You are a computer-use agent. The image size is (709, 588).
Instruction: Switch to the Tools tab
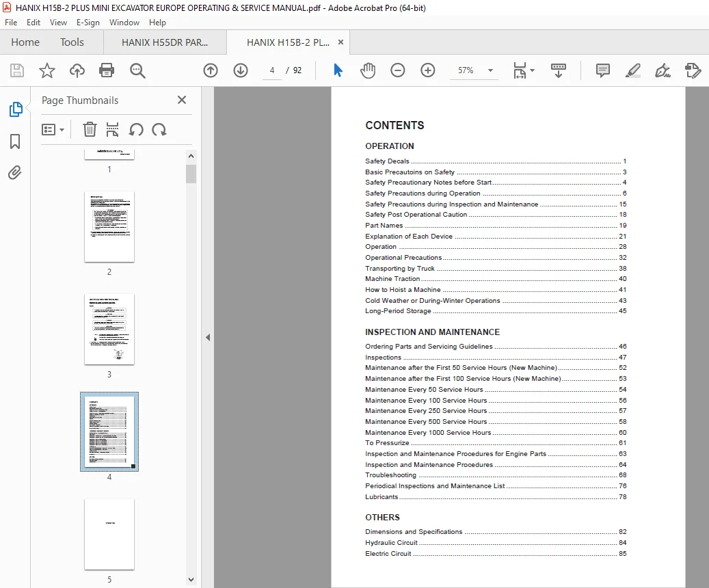pos(72,42)
